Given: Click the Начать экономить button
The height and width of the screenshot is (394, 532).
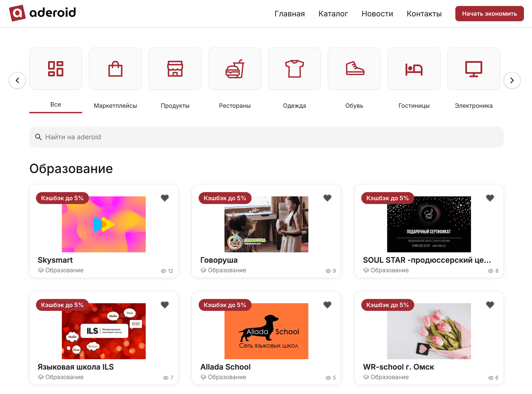Looking at the screenshot, I should pyautogui.click(x=489, y=14).
